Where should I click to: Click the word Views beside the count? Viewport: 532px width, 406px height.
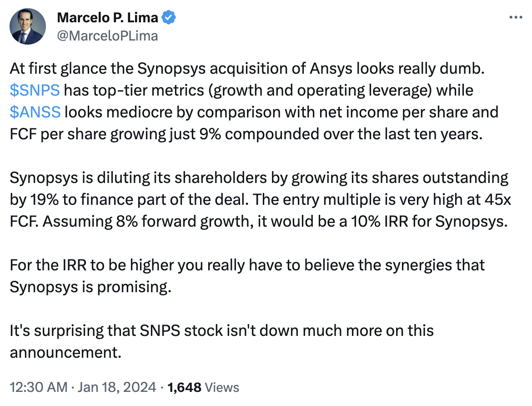(222, 387)
